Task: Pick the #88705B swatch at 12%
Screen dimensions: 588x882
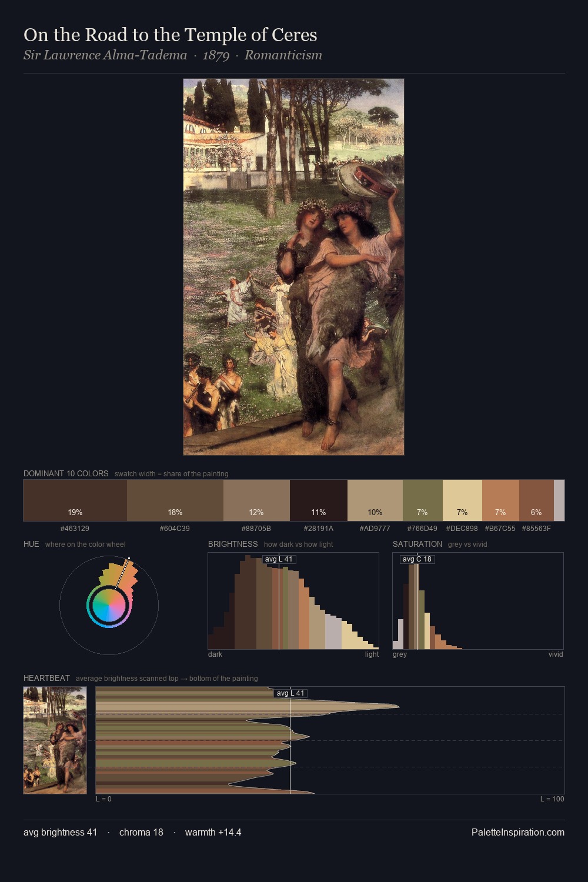Action: pyautogui.click(x=256, y=500)
